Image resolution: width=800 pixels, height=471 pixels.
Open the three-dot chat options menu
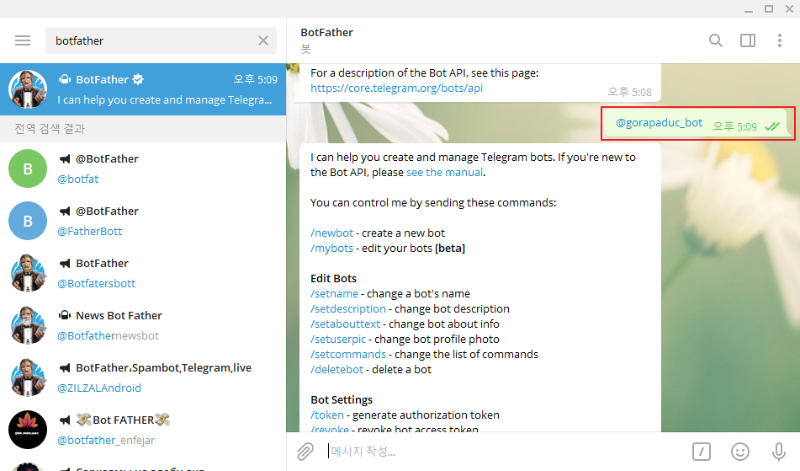click(779, 41)
